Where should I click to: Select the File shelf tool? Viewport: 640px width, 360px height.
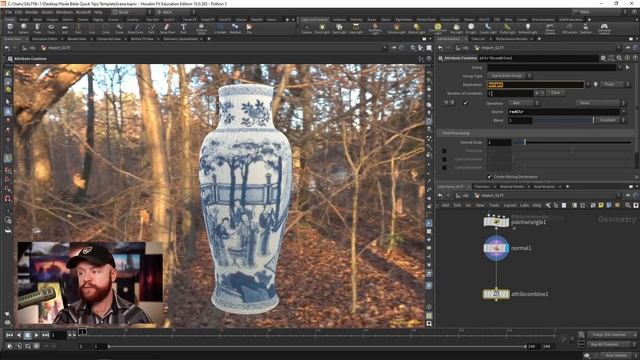coord(249,28)
